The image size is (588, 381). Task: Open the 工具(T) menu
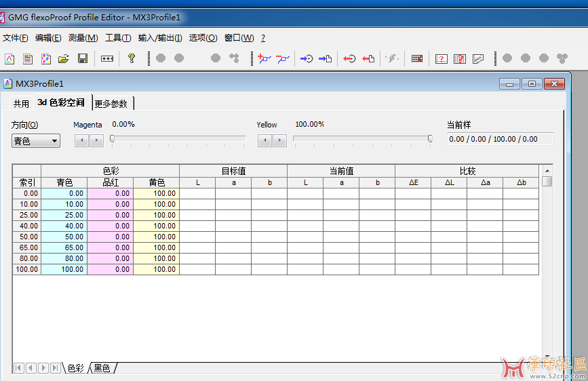point(118,38)
